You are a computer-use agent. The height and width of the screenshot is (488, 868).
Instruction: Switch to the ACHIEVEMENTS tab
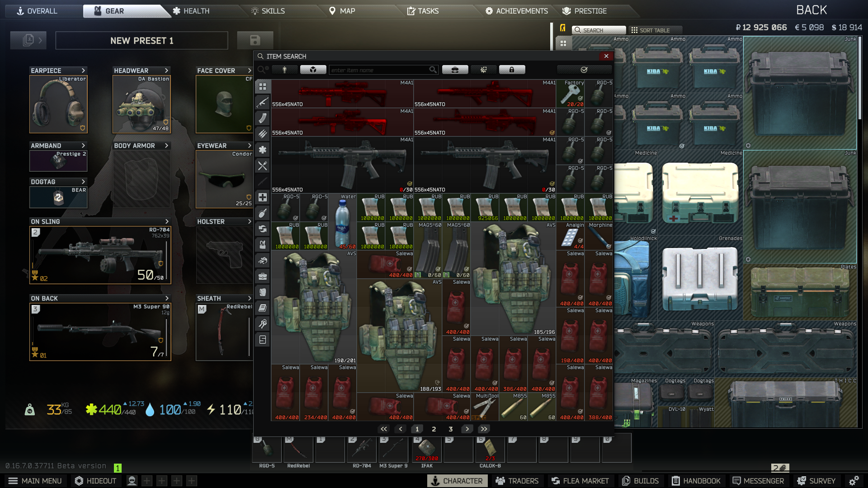click(516, 11)
